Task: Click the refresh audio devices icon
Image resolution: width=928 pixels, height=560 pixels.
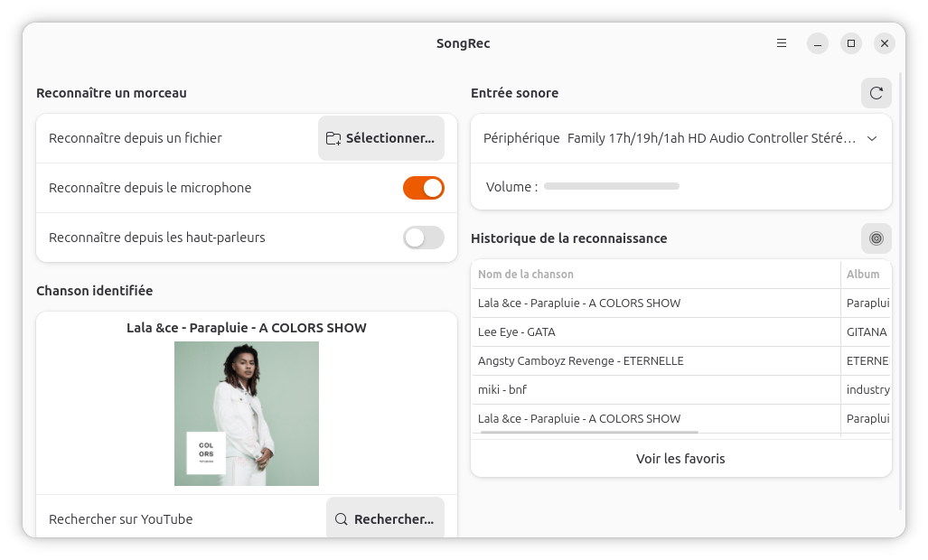Action: pos(876,93)
